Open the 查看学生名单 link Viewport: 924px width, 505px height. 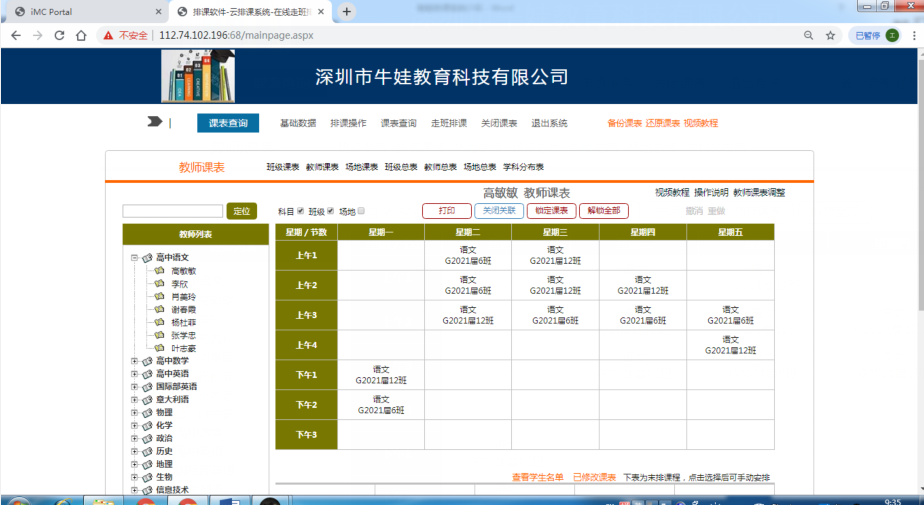[537, 477]
